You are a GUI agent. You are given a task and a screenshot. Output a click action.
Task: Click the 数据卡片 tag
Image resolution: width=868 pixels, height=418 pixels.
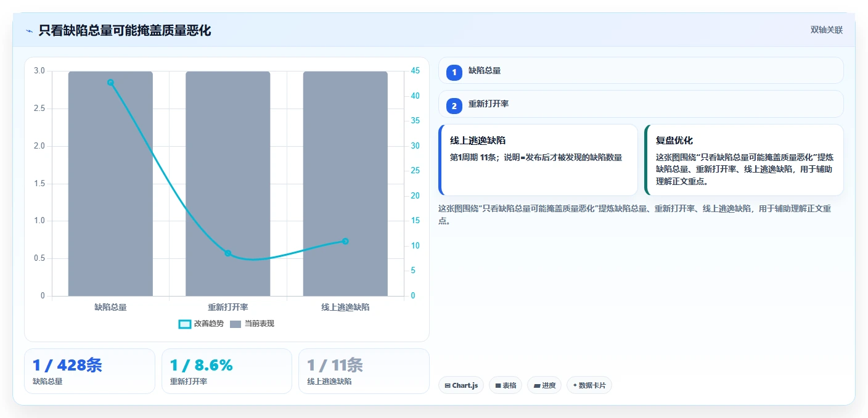click(589, 385)
